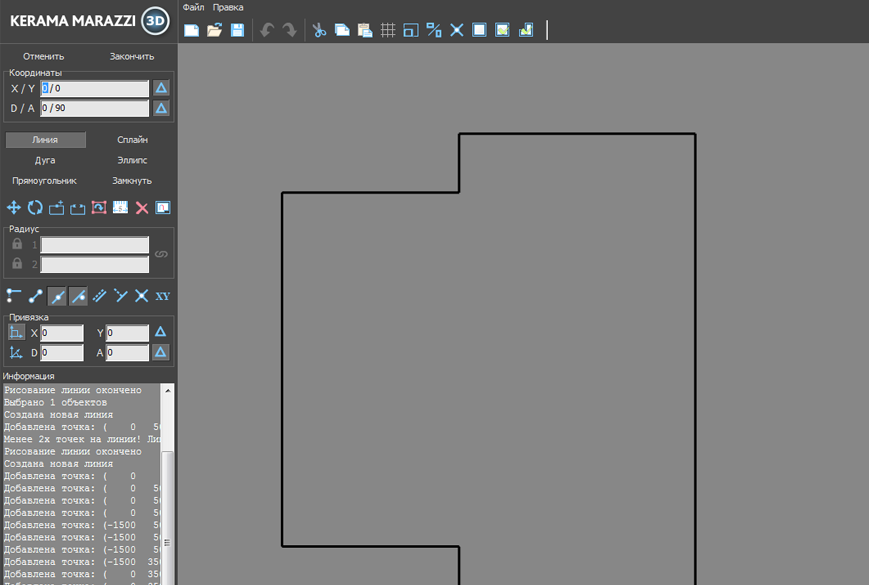Save using the floppy disk icon
Viewport: 869px width, 585px height.
coord(237,30)
